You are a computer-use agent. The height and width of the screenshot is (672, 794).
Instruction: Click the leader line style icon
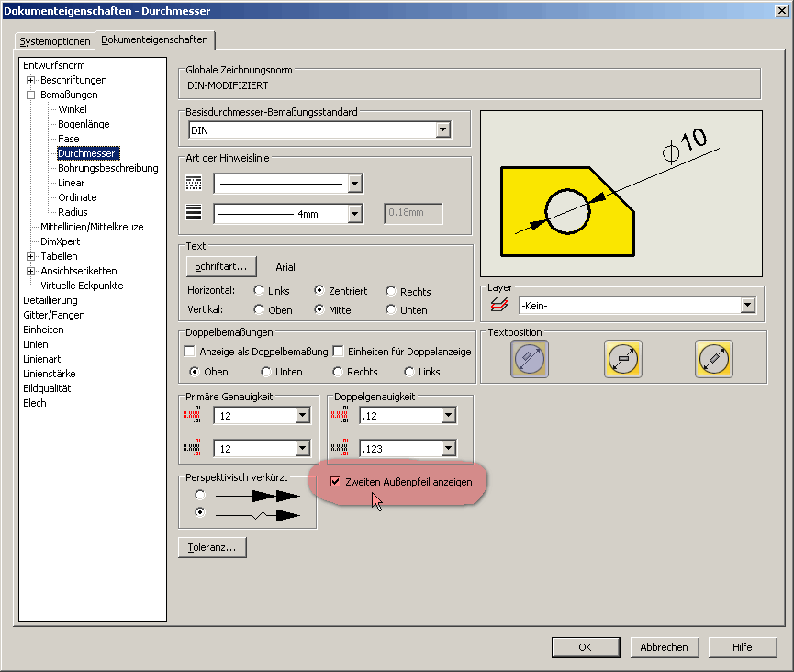194,184
